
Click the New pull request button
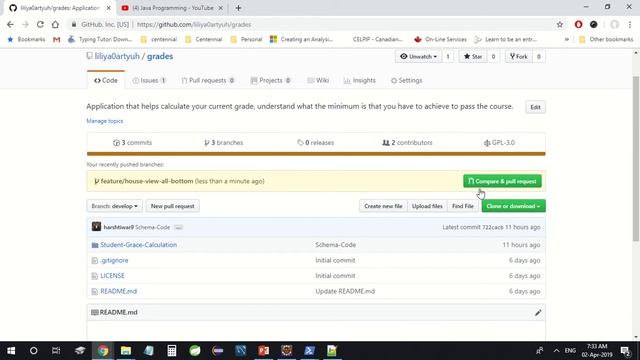(x=173, y=206)
